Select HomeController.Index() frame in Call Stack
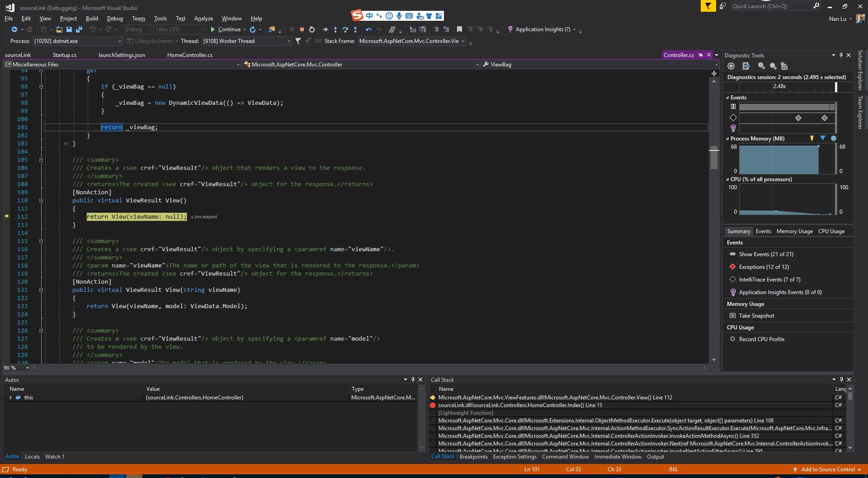The height and width of the screenshot is (478, 868). 520,405
